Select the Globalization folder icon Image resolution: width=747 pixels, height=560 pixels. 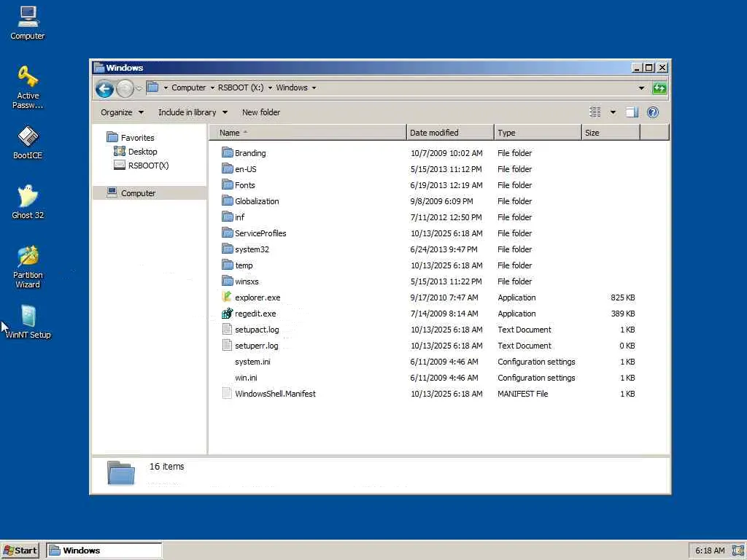228,201
